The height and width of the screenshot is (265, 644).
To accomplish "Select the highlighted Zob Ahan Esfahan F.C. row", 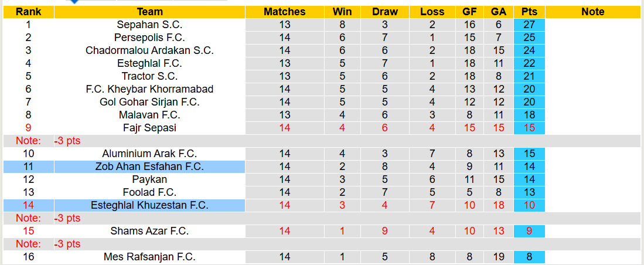I will (149, 167).
